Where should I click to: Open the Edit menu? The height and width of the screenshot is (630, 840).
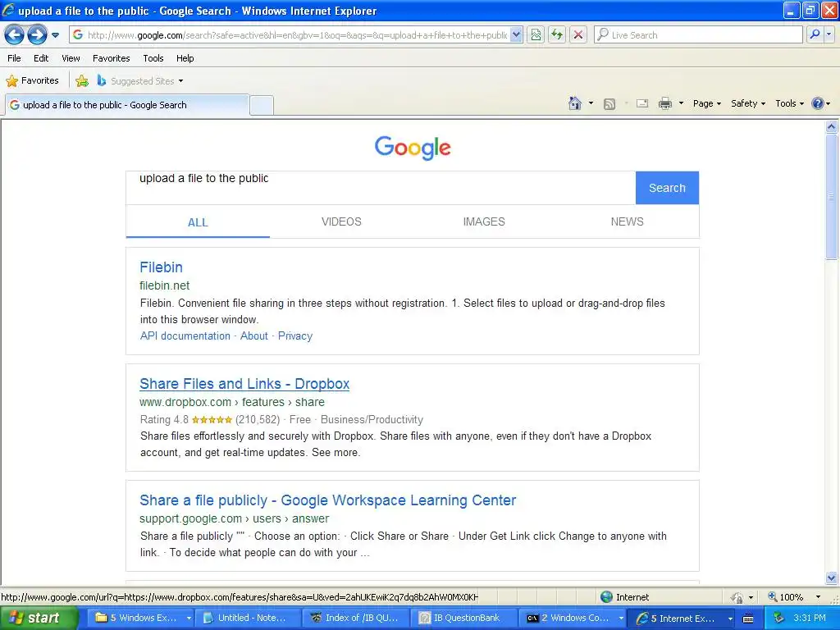click(x=41, y=58)
